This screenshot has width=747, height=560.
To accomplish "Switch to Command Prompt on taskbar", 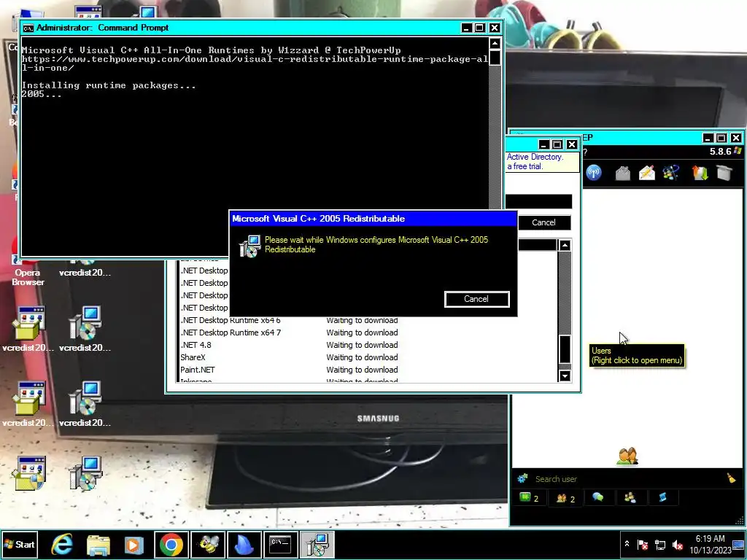I will tap(281, 545).
